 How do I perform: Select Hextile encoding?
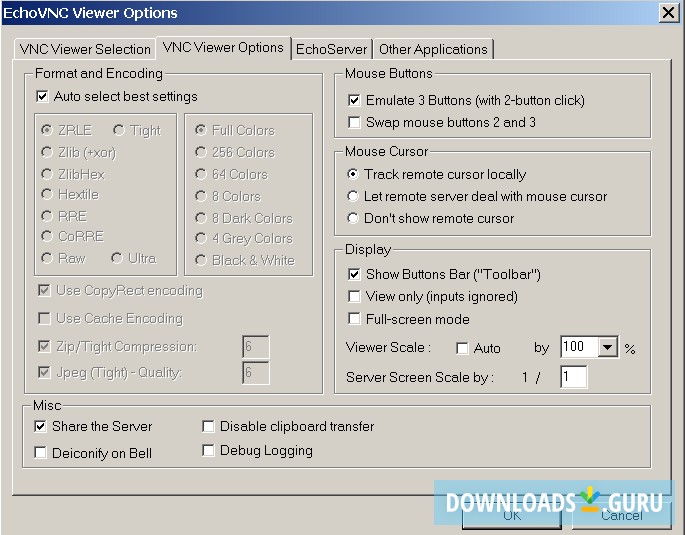tap(47, 194)
